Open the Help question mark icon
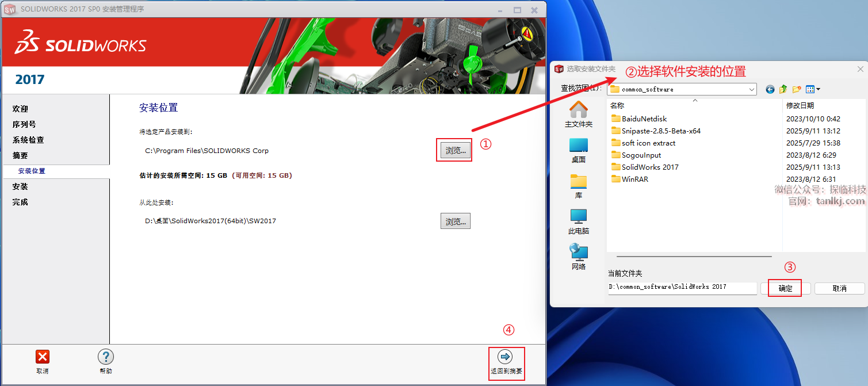868x386 pixels. [x=106, y=357]
